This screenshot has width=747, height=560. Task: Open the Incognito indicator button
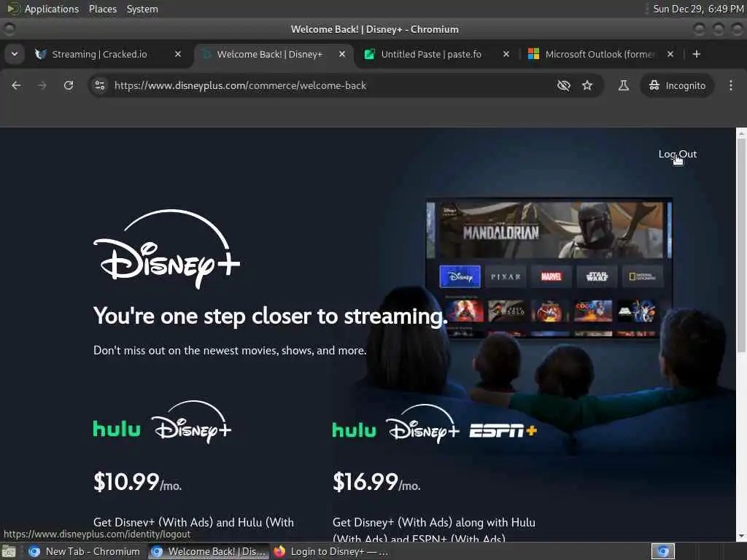[x=677, y=85]
